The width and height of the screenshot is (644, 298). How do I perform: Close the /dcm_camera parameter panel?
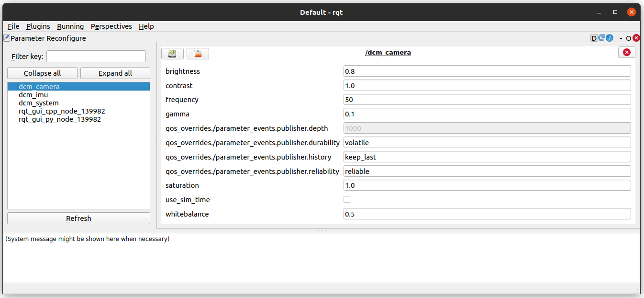click(x=626, y=53)
